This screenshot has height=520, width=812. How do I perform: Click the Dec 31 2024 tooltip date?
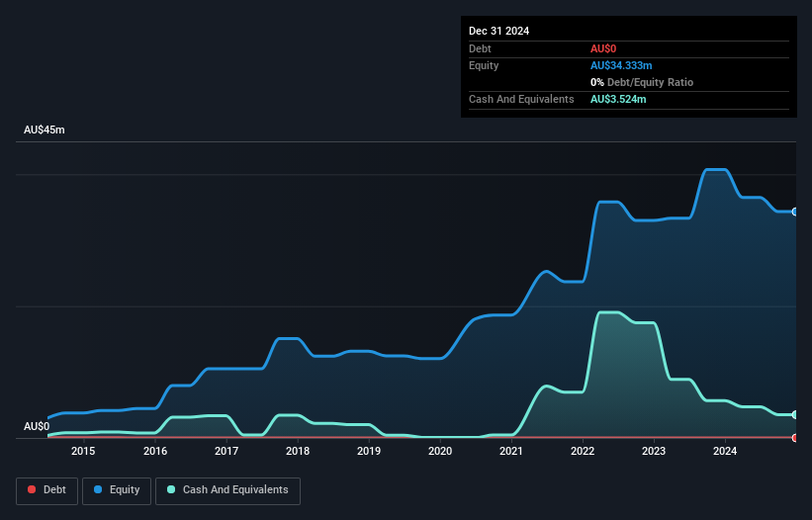(x=498, y=31)
